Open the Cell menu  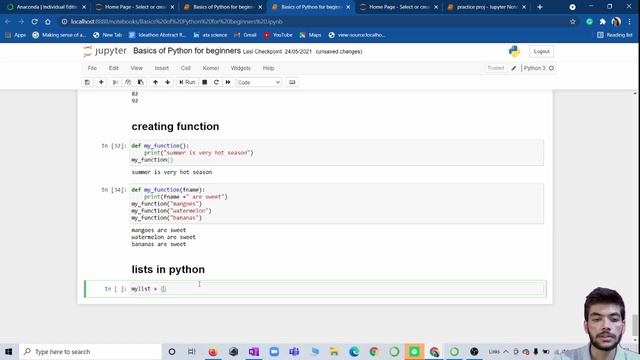click(x=186, y=68)
